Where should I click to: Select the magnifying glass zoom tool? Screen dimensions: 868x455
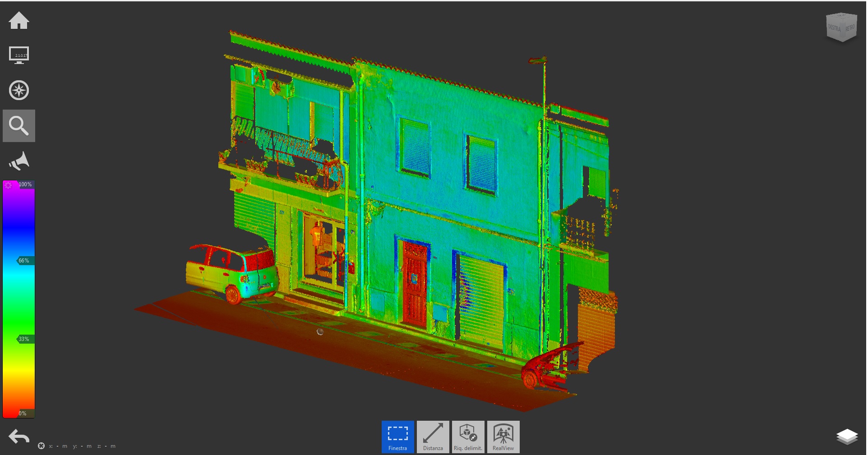19,126
